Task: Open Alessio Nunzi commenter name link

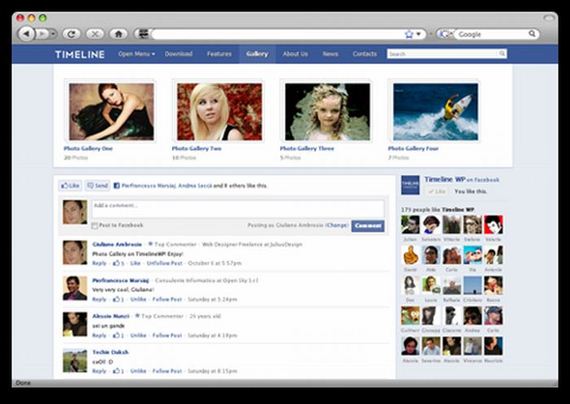Action: tap(111, 316)
